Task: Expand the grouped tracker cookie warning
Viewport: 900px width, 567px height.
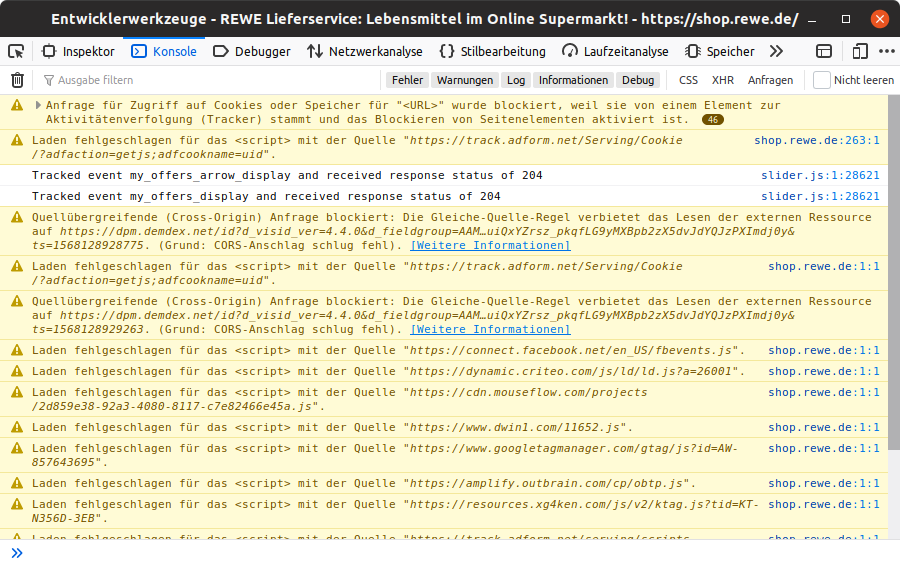Action: (38, 105)
